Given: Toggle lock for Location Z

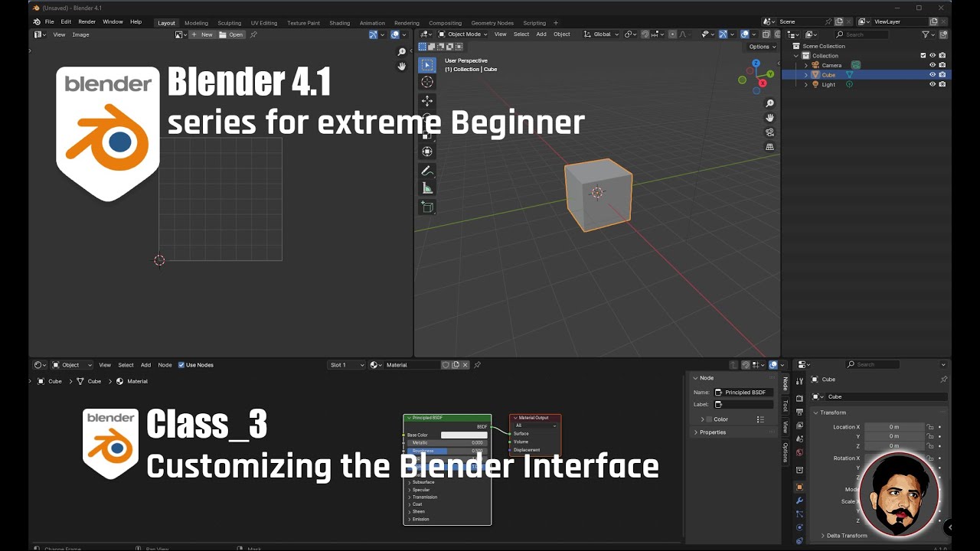Looking at the screenshot, I should click(930, 445).
